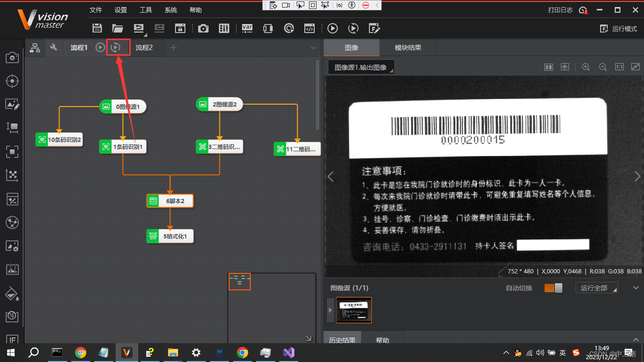Undo the last action in toolbar
Image resolution: width=644 pixels, height=362 pixels.
click(x=139, y=28)
